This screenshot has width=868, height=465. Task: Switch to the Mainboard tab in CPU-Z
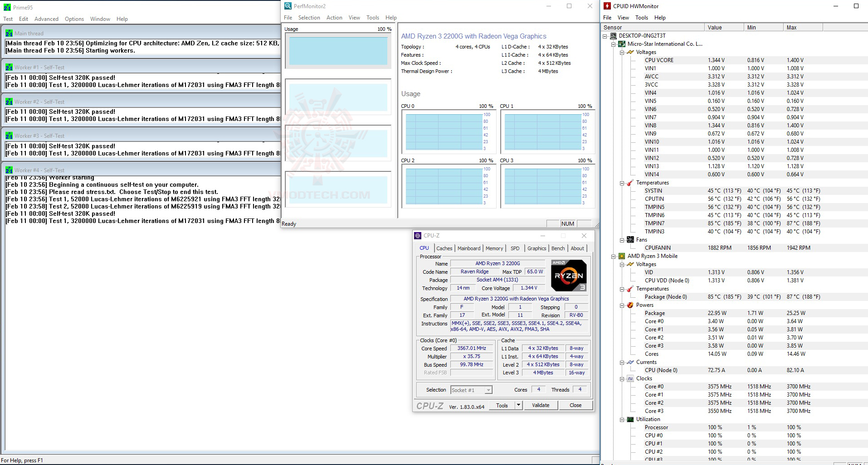(x=469, y=248)
